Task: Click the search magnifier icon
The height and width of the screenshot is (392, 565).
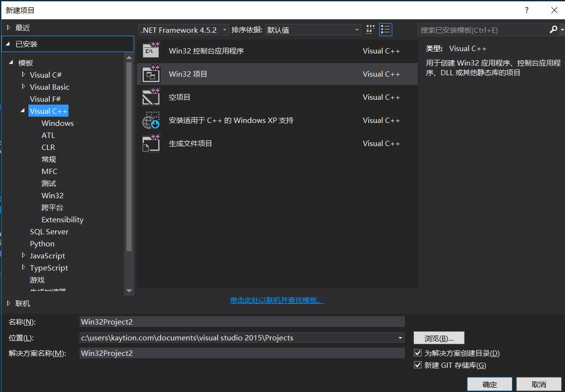Action: click(x=553, y=30)
